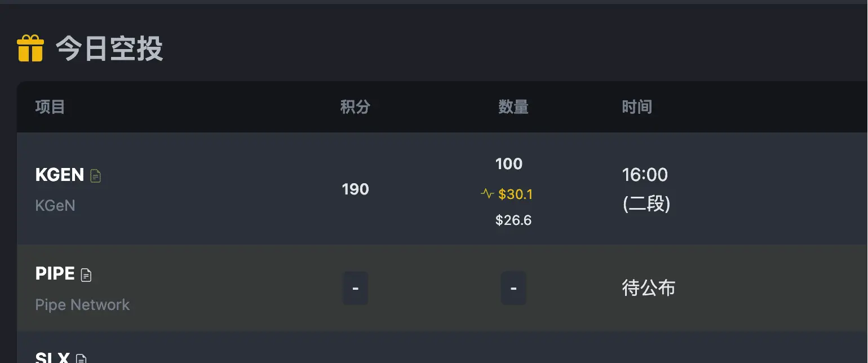Open the KGEN project name

tap(60, 175)
